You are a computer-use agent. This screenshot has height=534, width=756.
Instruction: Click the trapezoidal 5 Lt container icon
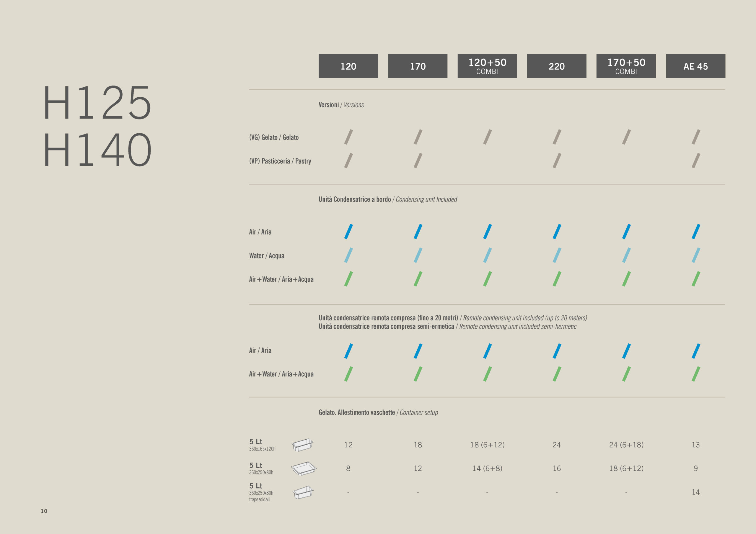tap(303, 492)
